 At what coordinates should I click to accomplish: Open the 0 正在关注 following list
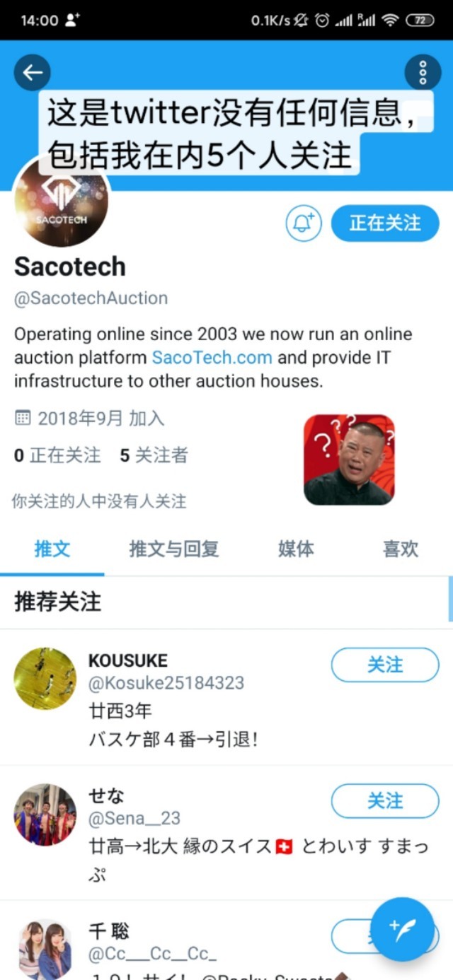pos(57,455)
